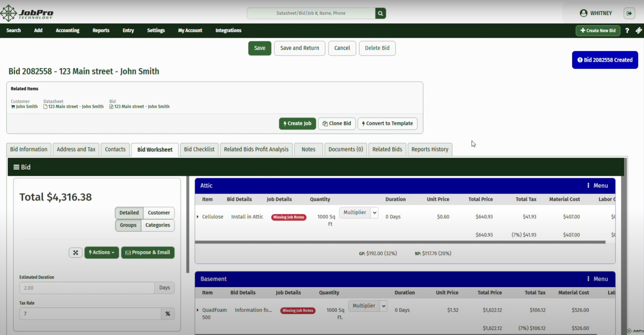Screen dimensions: 644x335
Task: Click the expand worksheet icon near Actions
Action: coord(75,252)
